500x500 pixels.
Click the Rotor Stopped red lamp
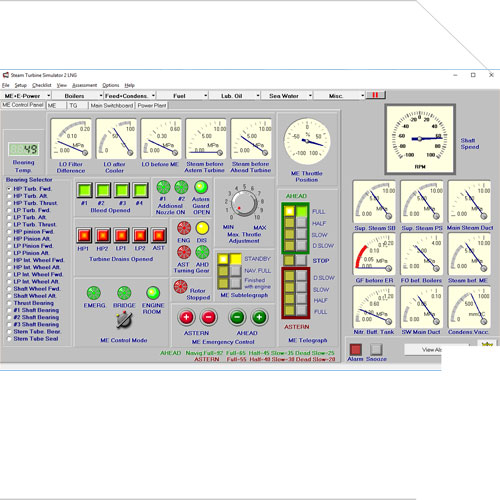pyautogui.click(x=180, y=287)
